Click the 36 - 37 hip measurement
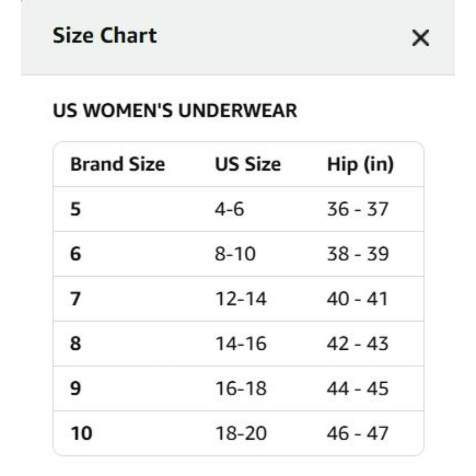Viewport: 476px width, 476px height. coord(357,209)
